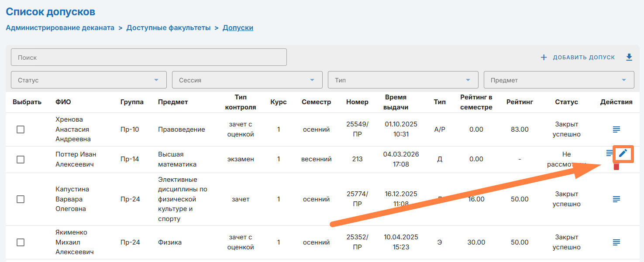Delete Поттер's record with red trash icon
The width and height of the screenshot is (644, 262).
(x=616, y=167)
